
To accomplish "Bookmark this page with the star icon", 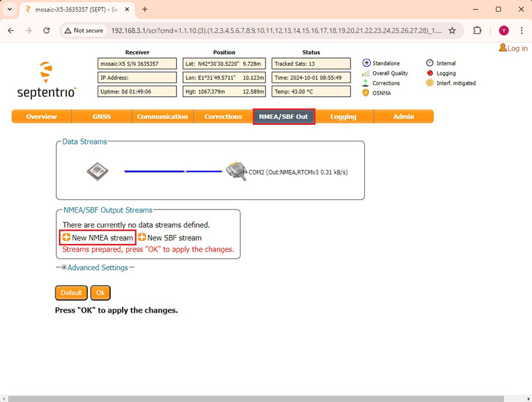I will [452, 31].
